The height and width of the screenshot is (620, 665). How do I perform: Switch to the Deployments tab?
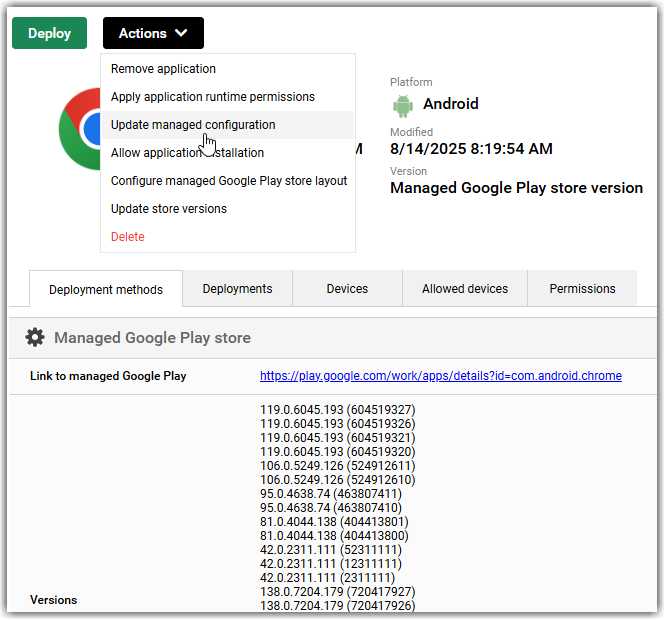(238, 289)
